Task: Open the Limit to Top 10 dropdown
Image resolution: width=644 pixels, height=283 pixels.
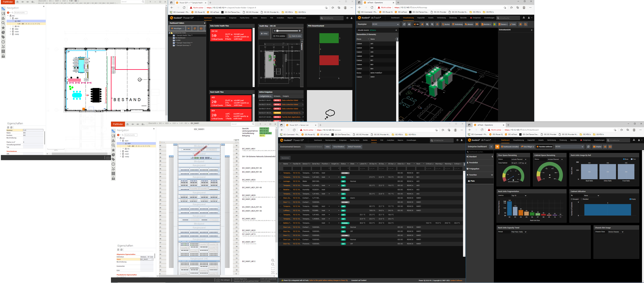Action: [x=519, y=196]
